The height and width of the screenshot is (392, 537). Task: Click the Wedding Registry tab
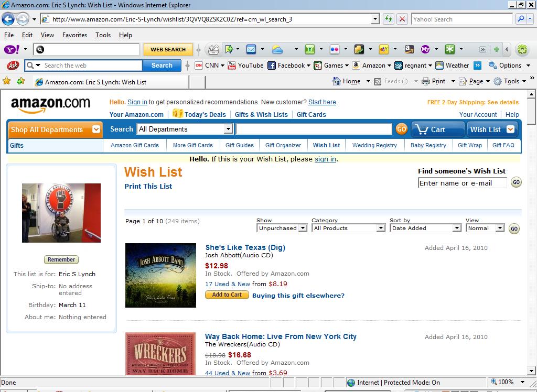point(374,145)
